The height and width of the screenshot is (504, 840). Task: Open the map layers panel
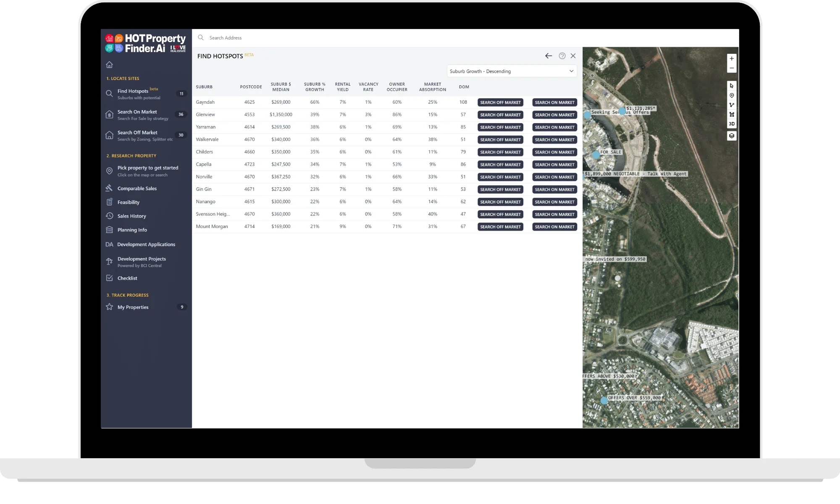[732, 136]
